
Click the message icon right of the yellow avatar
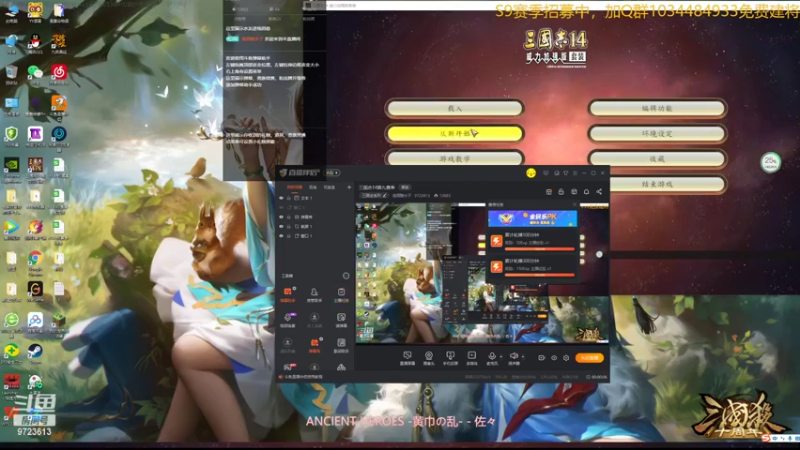pyautogui.click(x=546, y=173)
